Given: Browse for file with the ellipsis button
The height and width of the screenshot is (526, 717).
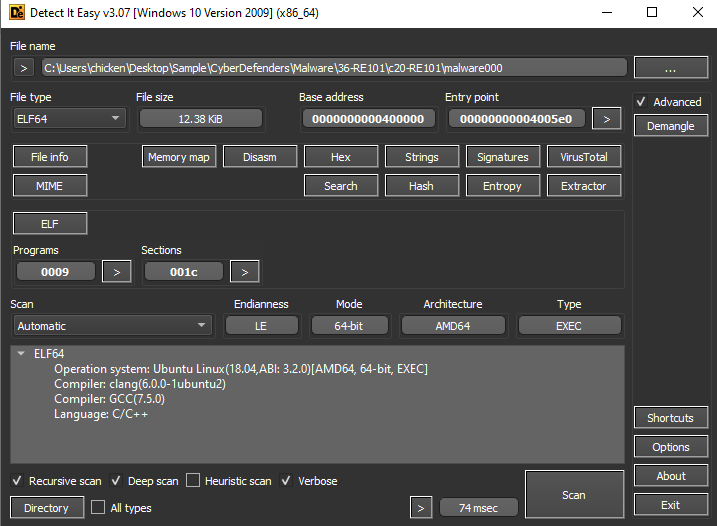Looking at the screenshot, I should (x=670, y=68).
